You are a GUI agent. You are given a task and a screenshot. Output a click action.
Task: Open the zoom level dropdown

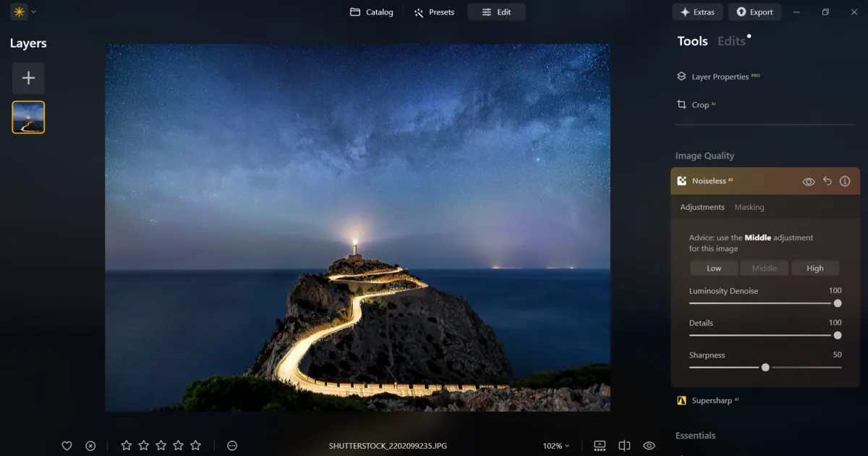[556, 446]
